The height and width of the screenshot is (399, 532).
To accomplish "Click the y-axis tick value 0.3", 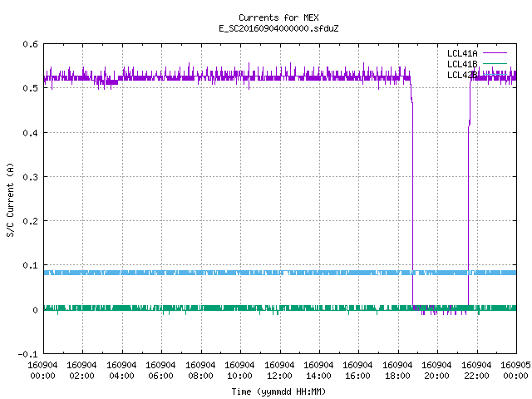I will pos(30,177).
